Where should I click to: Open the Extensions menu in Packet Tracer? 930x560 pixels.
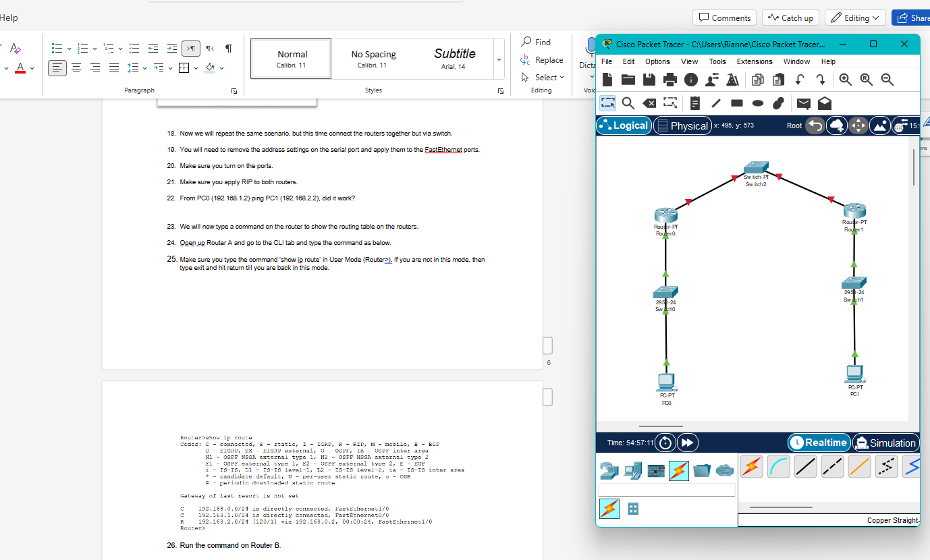(755, 61)
